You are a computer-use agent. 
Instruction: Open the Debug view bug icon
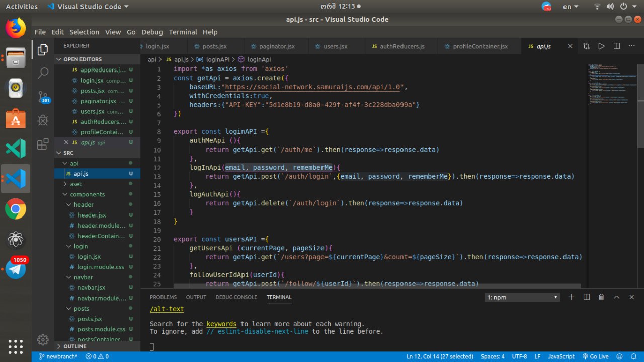43,120
